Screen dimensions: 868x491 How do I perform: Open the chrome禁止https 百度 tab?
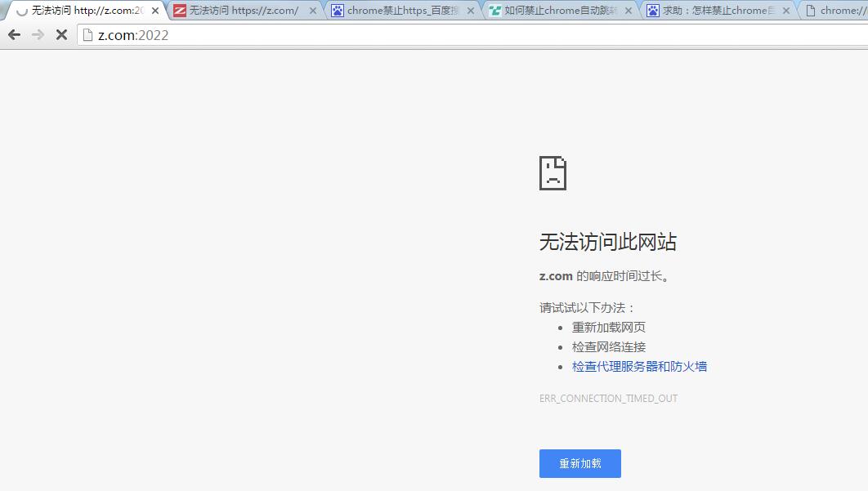click(402, 11)
